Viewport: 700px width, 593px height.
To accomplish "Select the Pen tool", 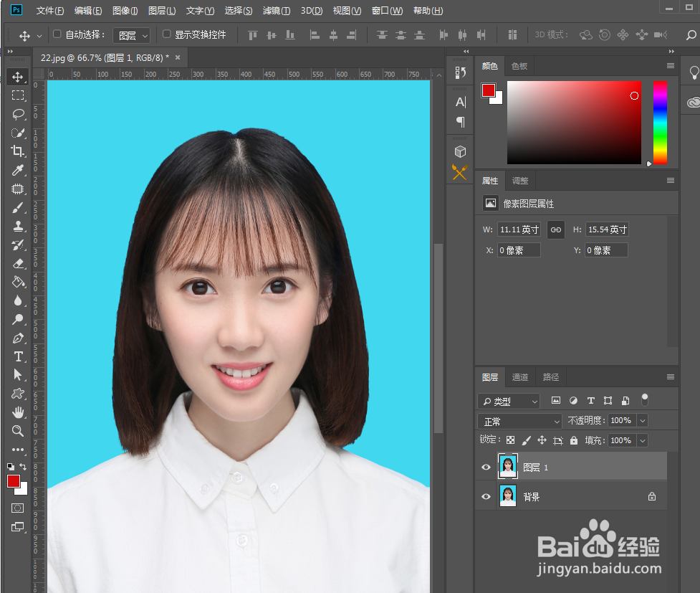I will [x=18, y=338].
